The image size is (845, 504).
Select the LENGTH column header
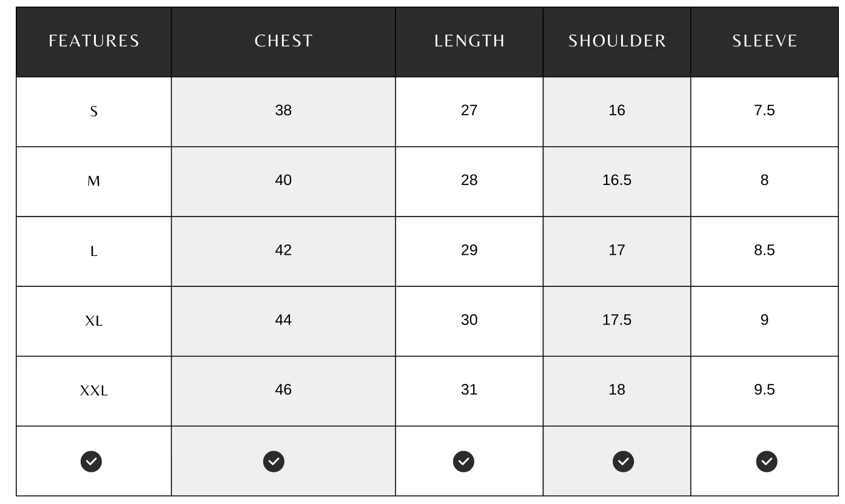tap(470, 41)
